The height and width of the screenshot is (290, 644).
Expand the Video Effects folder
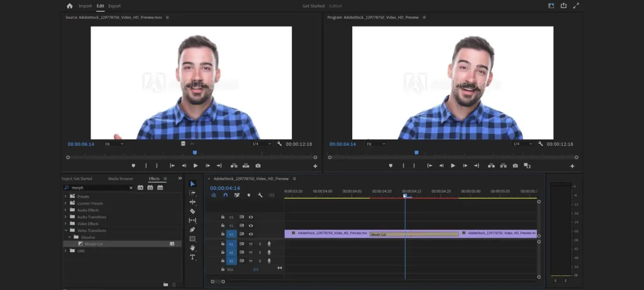(x=65, y=224)
